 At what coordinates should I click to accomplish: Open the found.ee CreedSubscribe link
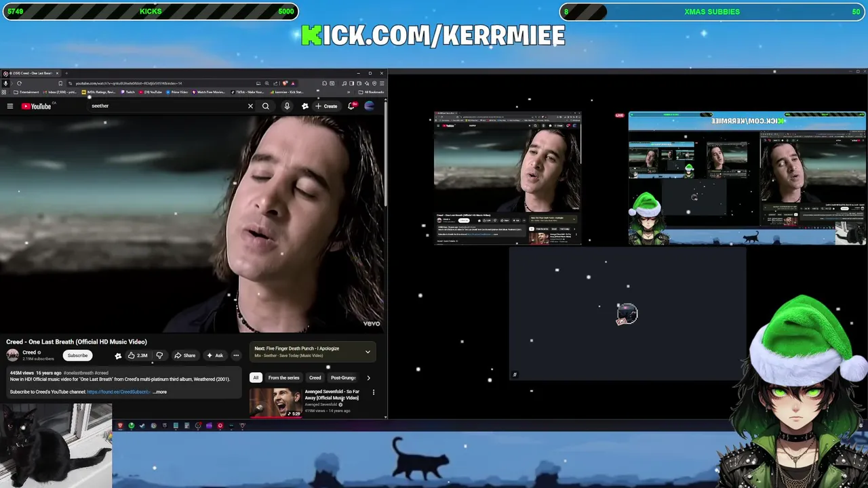[119, 392]
